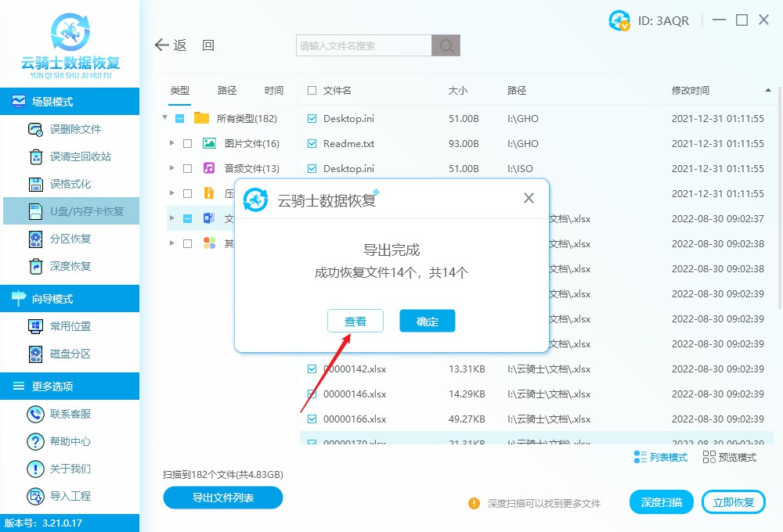Click the 联系客服 phone icon

pyautogui.click(x=35, y=414)
